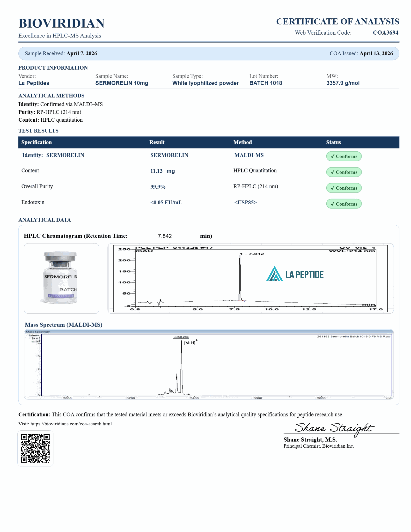Viewport: 411px width, 532px height.
Task: Click 'Identity: SERMORELIN' specification cell
Action: (53, 155)
